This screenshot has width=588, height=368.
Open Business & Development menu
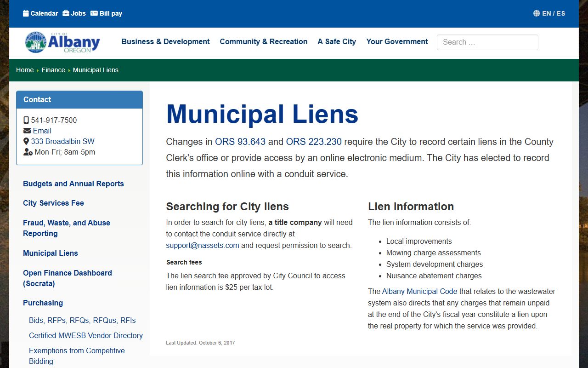coord(165,41)
